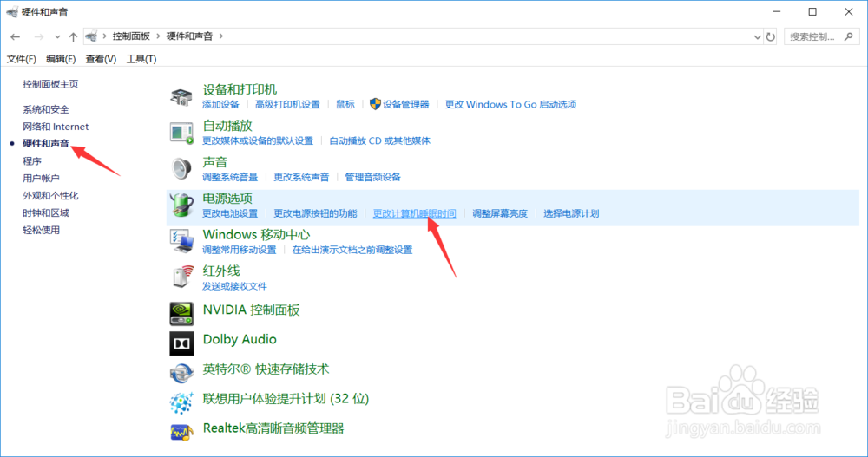Image resolution: width=868 pixels, height=457 pixels.
Task: Open 高级打印机设置
Action: pos(287,105)
